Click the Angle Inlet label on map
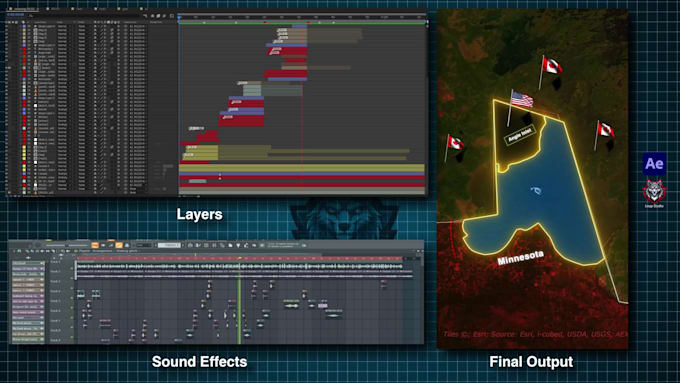The height and width of the screenshot is (383, 680). click(x=520, y=134)
